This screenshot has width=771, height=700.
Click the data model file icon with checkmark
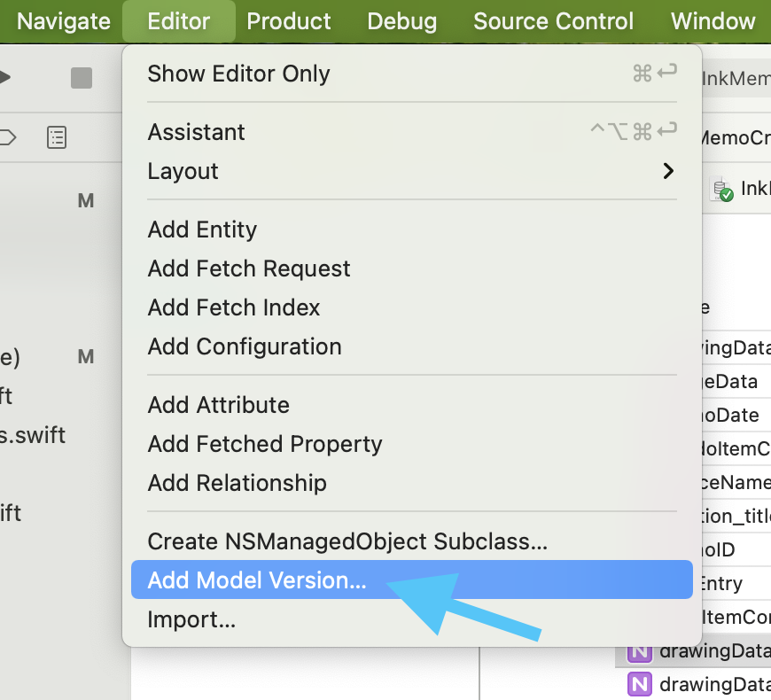(x=722, y=189)
